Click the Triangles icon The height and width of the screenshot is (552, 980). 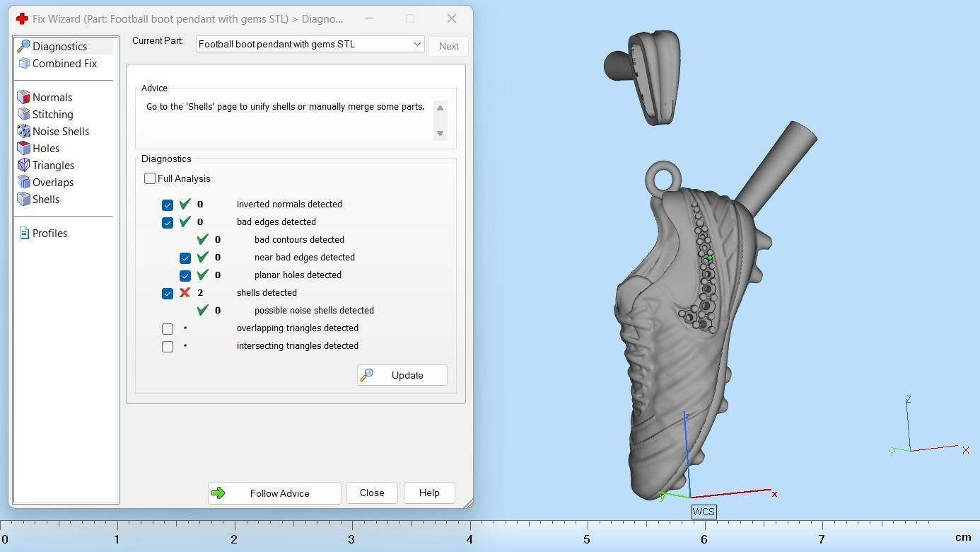[x=24, y=166]
